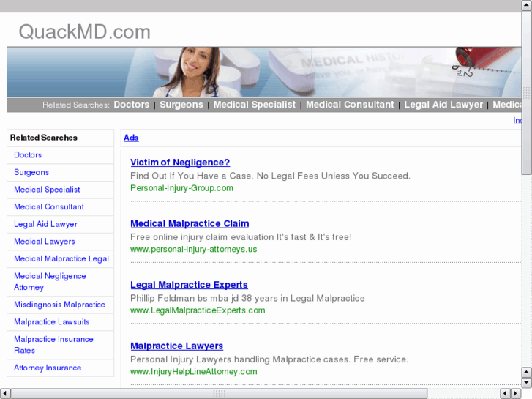Open the Legal Malpractice Experts ad

pyautogui.click(x=189, y=285)
